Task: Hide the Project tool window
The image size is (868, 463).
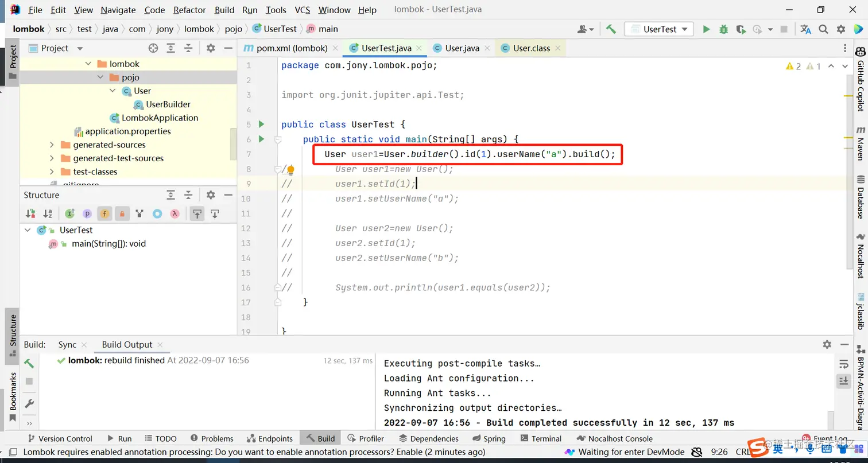Action: click(228, 48)
